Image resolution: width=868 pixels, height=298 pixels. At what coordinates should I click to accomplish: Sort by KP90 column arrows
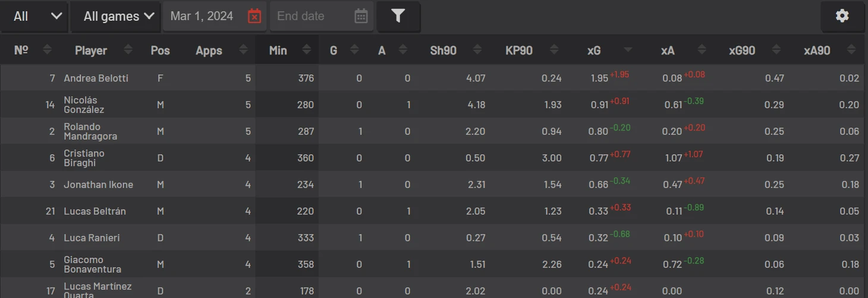(554, 50)
